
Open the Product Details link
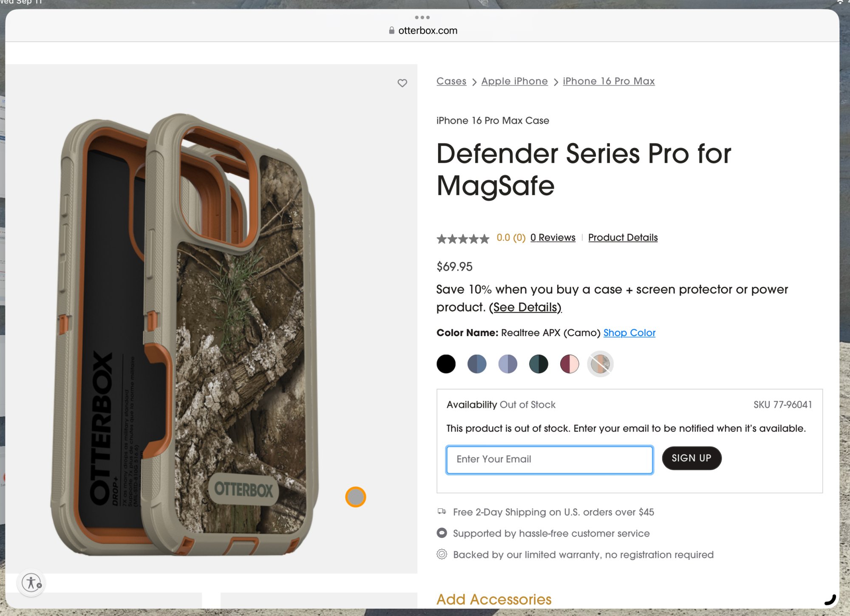point(623,237)
